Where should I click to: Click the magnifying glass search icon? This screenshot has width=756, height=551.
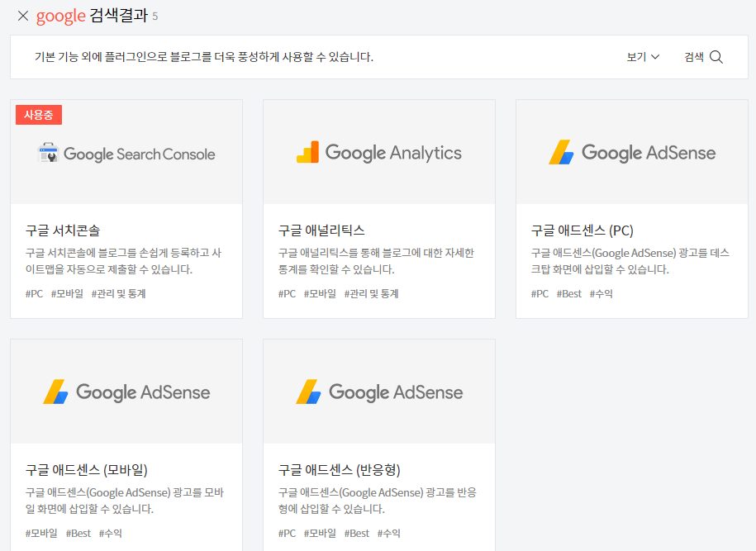pyautogui.click(x=716, y=57)
